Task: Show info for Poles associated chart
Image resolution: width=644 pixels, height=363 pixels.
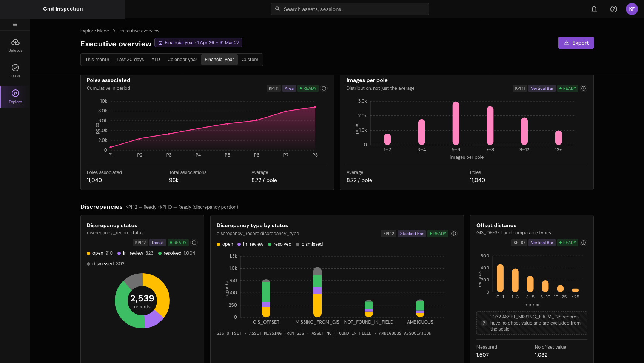Action: 324,88
